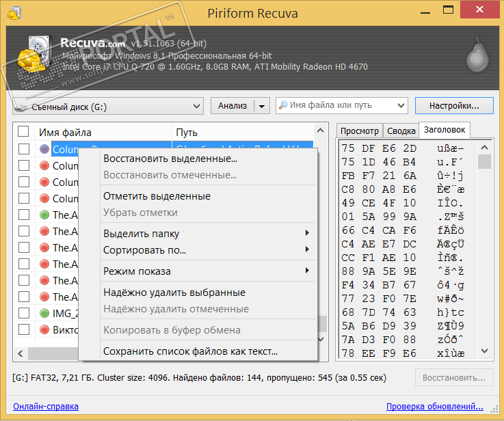
Task: Click the Piriform pear logo in header
Action: point(477,54)
